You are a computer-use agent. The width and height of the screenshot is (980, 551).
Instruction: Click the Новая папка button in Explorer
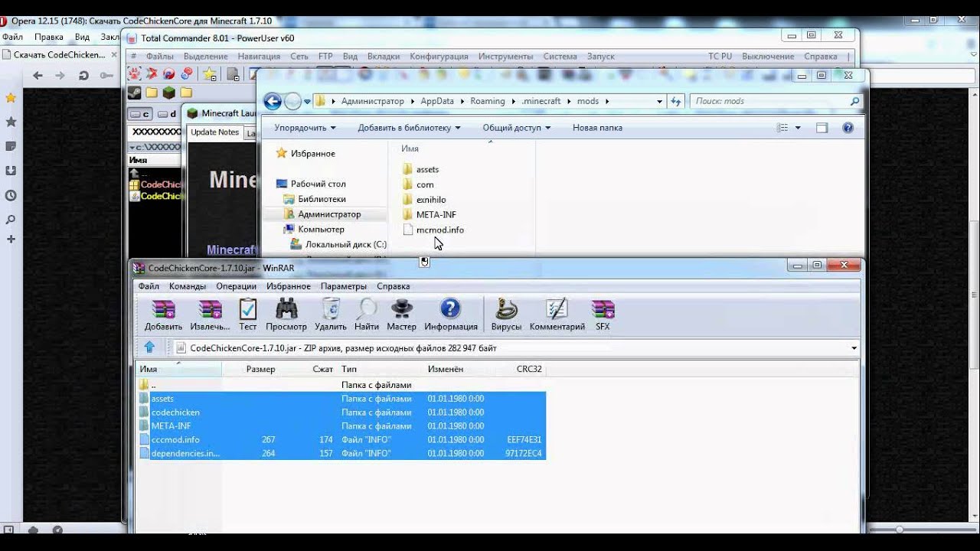tap(597, 128)
